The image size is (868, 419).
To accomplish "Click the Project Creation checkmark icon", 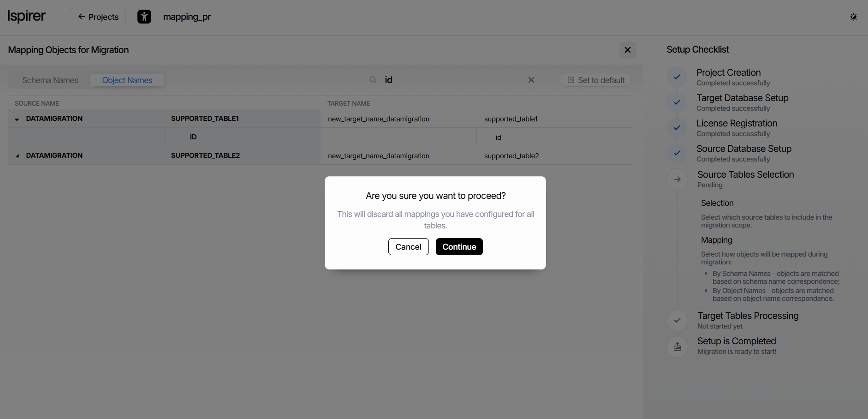I will click(x=677, y=77).
